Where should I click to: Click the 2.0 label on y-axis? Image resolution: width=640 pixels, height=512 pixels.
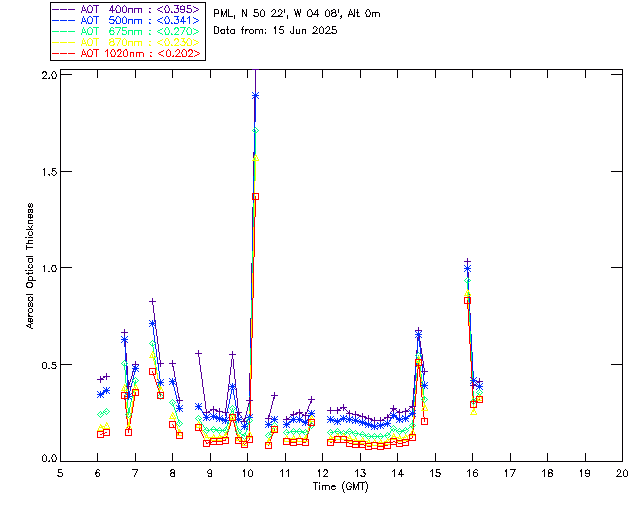click(49, 75)
